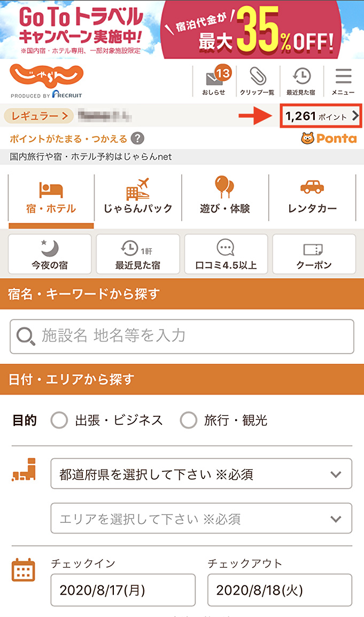Open the クーポン section
The width and height of the screenshot is (364, 617).
(x=314, y=254)
